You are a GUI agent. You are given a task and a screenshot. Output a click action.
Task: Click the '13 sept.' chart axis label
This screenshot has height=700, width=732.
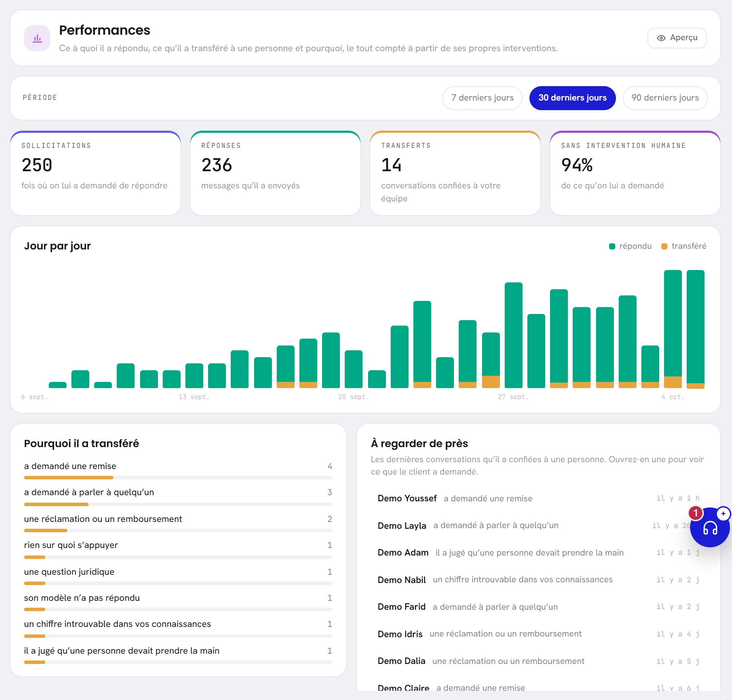point(194,397)
